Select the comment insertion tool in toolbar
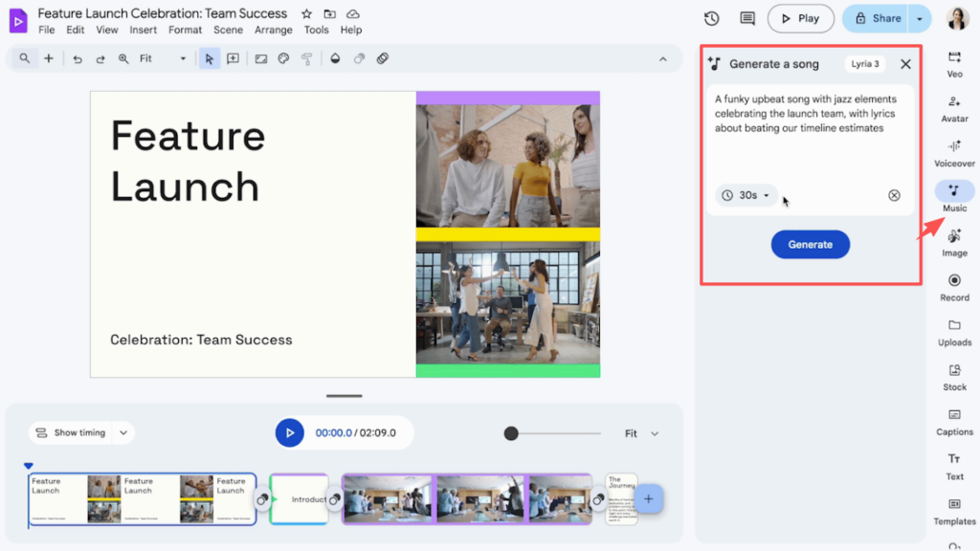This screenshot has height=551, width=980. coord(233,58)
